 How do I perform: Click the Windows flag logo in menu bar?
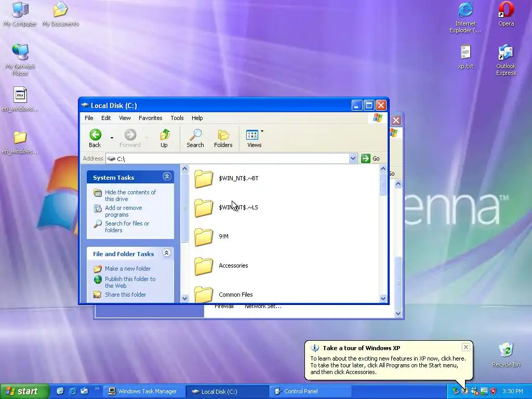point(377,118)
